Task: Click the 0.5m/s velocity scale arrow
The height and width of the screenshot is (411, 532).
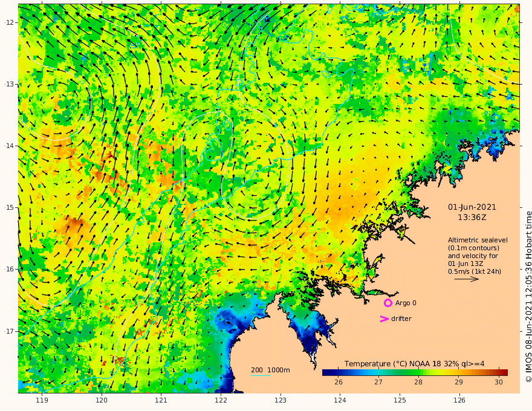Action: [467, 279]
